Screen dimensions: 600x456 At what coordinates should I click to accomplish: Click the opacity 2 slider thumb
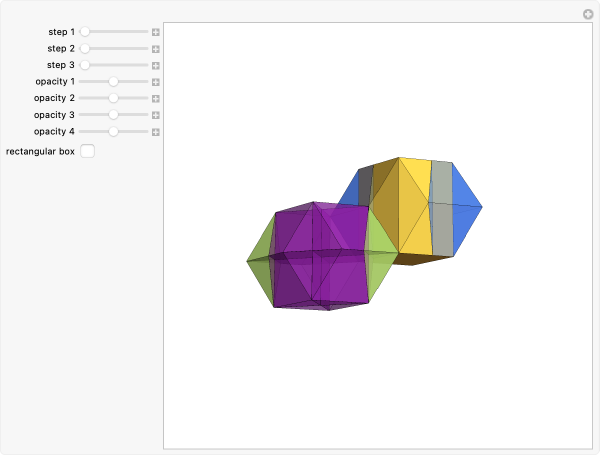click(x=114, y=98)
